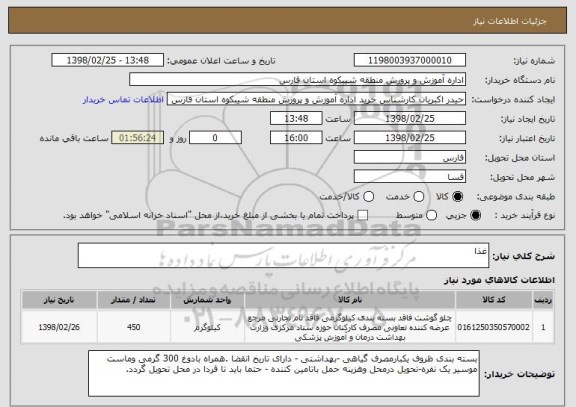Select the کالا radio button
576x407 pixels.
pyautogui.click(x=457, y=197)
